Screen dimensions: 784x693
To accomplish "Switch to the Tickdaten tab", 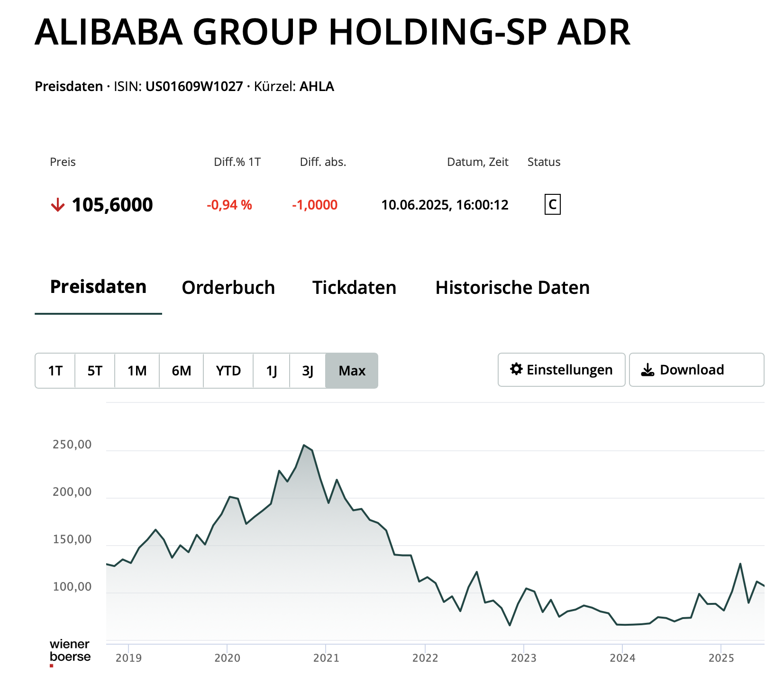I will click(354, 288).
